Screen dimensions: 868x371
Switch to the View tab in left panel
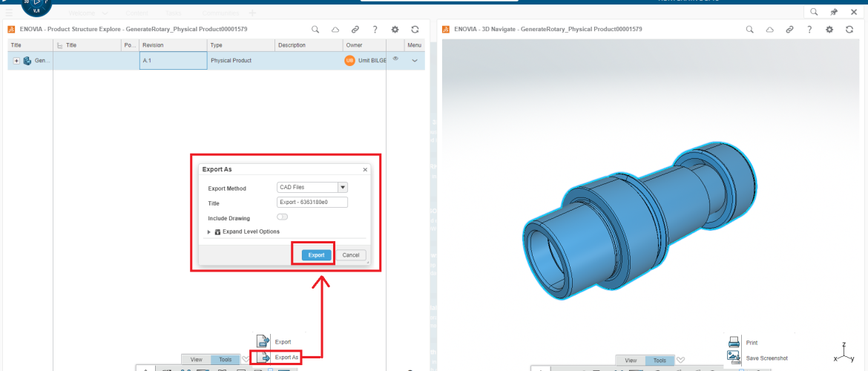click(x=196, y=360)
